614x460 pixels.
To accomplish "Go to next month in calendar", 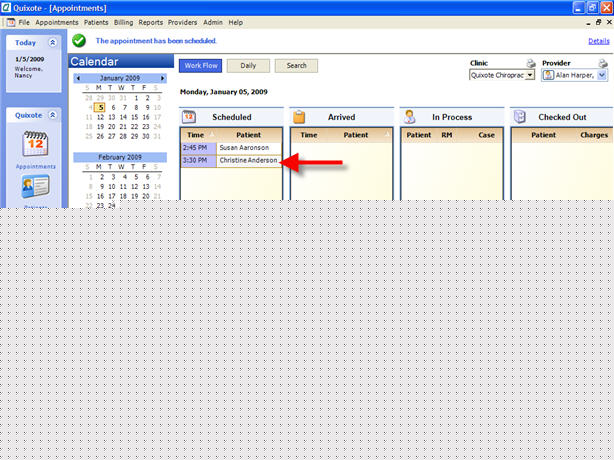I will pyautogui.click(x=162, y=78).
